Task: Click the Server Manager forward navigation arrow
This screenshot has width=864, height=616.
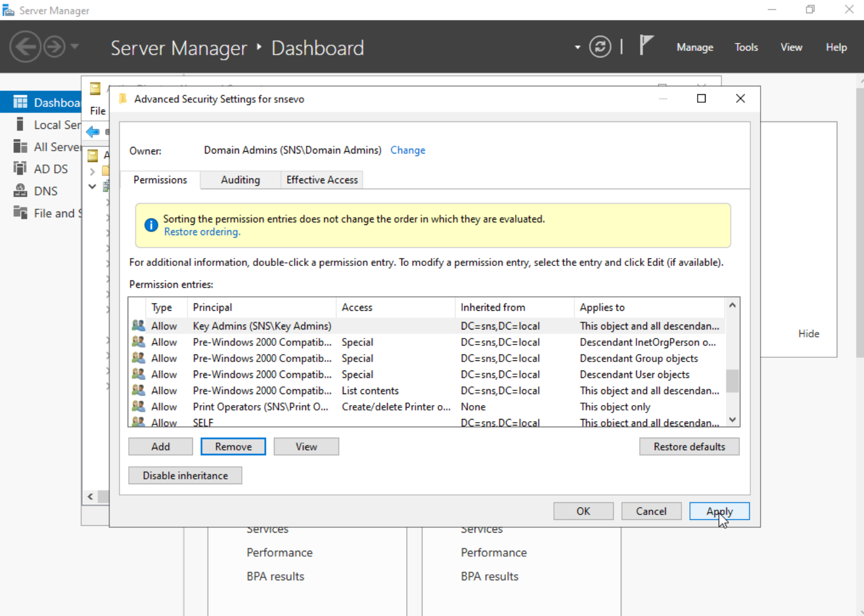Action: (x=54, y=47)
